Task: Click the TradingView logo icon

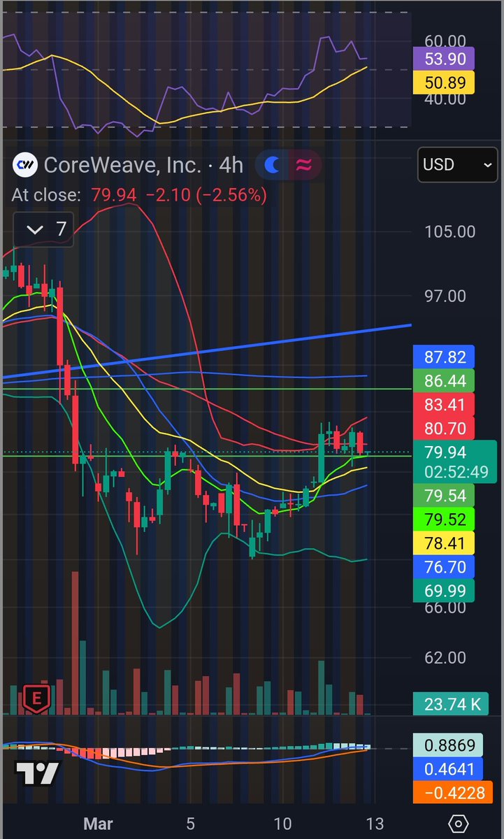Action: [x=36, y=773]
